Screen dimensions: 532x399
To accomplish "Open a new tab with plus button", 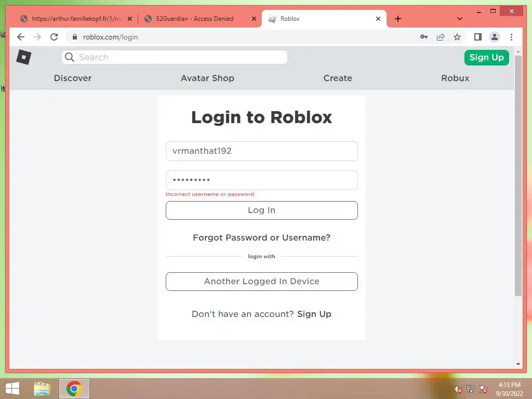I will [398, 19].
